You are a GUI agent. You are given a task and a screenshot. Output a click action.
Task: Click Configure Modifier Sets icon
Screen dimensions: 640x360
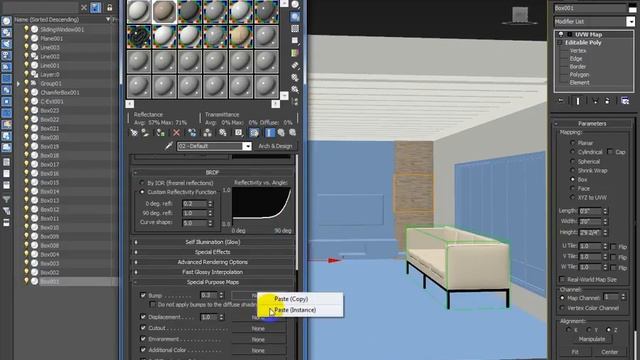[x=625, y=100]
